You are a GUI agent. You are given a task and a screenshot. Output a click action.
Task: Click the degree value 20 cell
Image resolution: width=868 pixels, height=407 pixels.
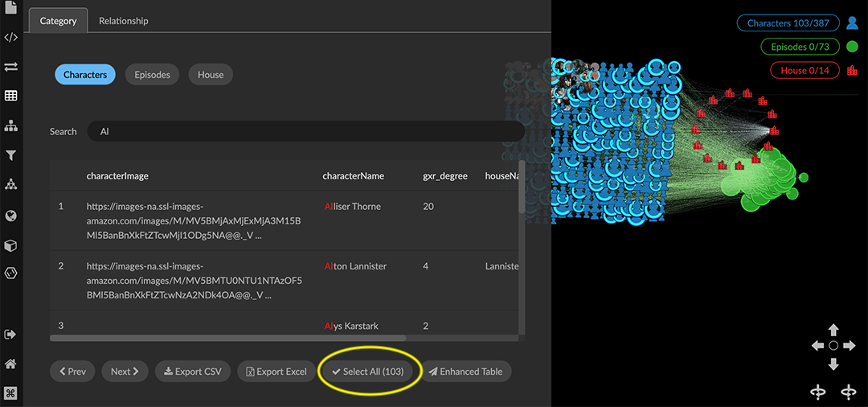tap(428, 206)
